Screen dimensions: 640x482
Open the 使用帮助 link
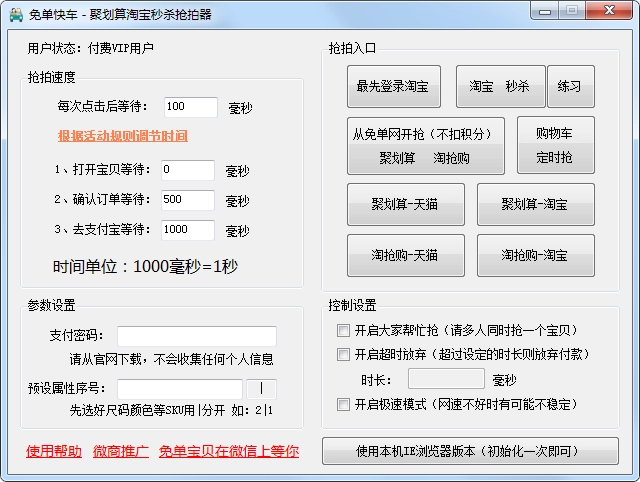coord(54,451)
